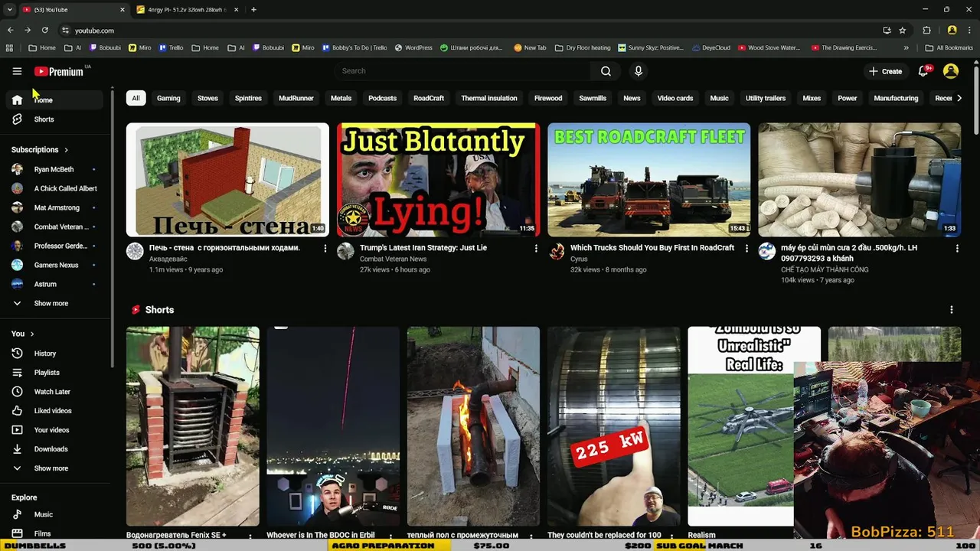This screenshot has height=551, width=980.
Task: Open Shorts in the sidebar
Action: (55, 119)
